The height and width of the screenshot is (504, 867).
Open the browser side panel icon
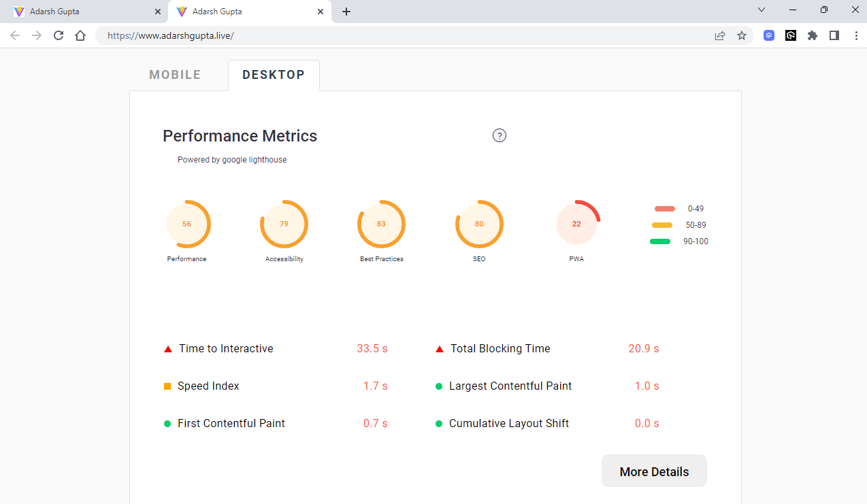[834, 35]
